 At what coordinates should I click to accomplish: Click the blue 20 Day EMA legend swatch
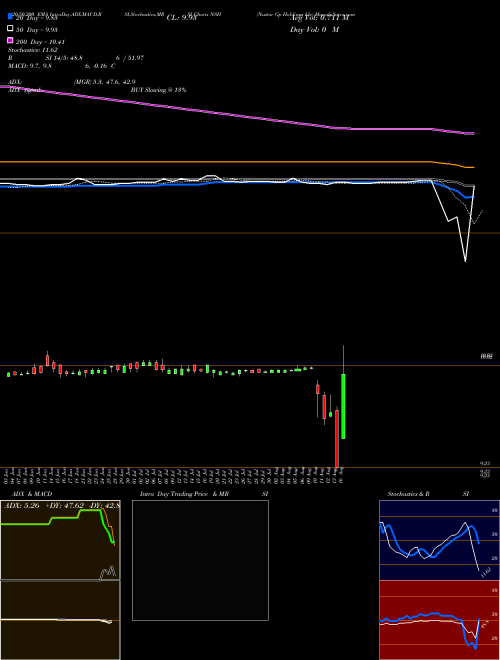click(x=10, y=16)
